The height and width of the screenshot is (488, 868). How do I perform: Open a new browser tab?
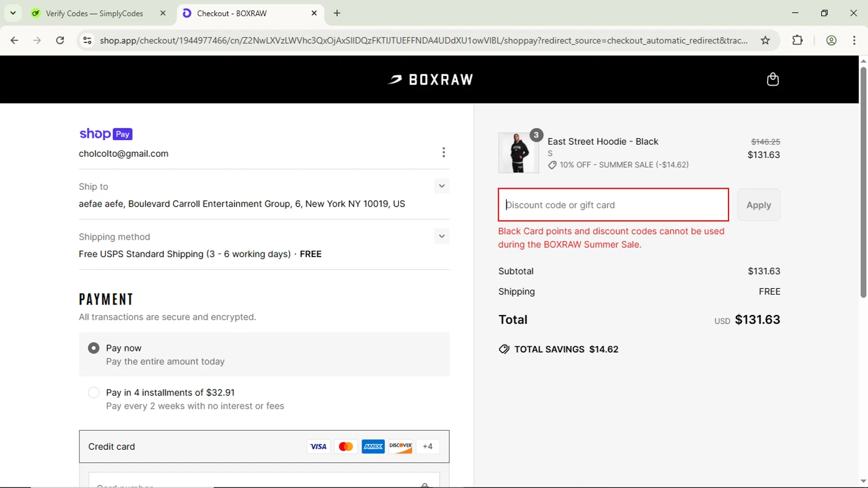pyautogui.click(x=337, y=13)
